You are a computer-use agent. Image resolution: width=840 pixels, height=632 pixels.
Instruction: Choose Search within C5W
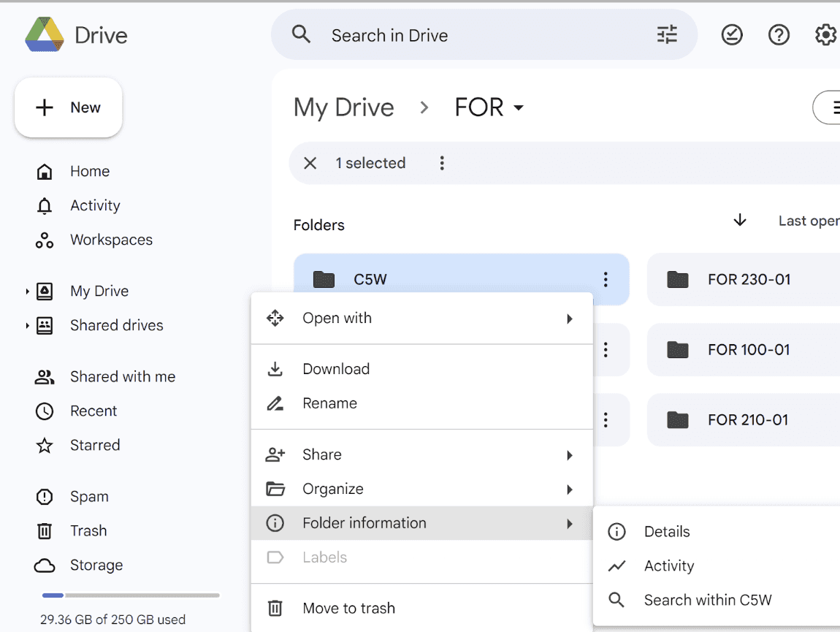pyautogui.click(x=717, y=601)
